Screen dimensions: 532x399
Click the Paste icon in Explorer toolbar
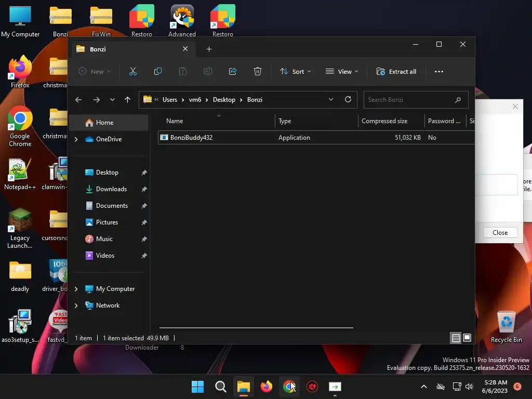pos(182,72)
